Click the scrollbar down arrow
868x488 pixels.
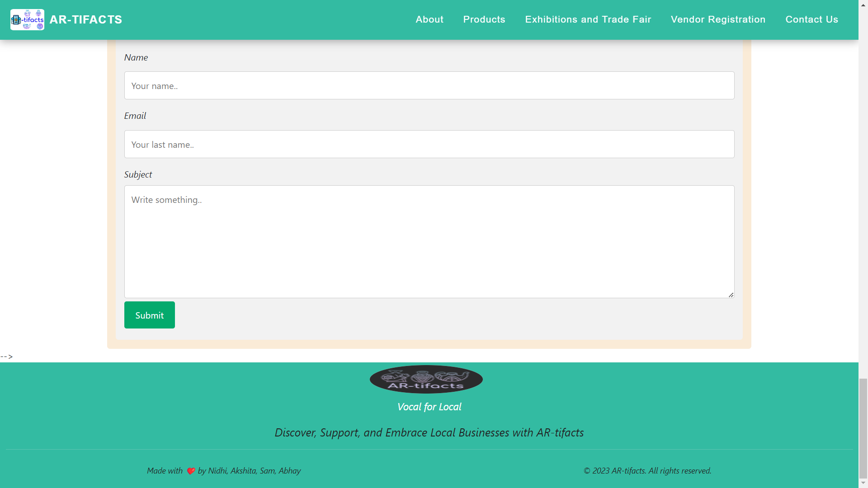pyautogui.click(x=863, y=483)
